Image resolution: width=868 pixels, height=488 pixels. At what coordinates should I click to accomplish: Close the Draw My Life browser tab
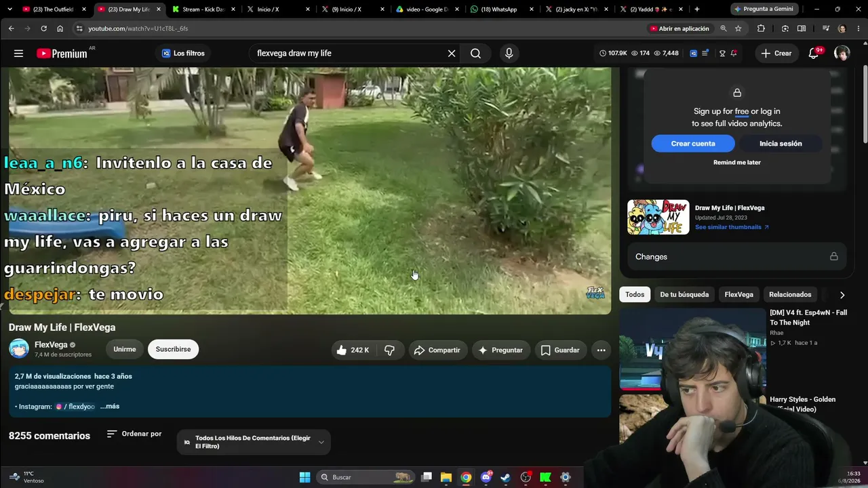coord(159,9)
